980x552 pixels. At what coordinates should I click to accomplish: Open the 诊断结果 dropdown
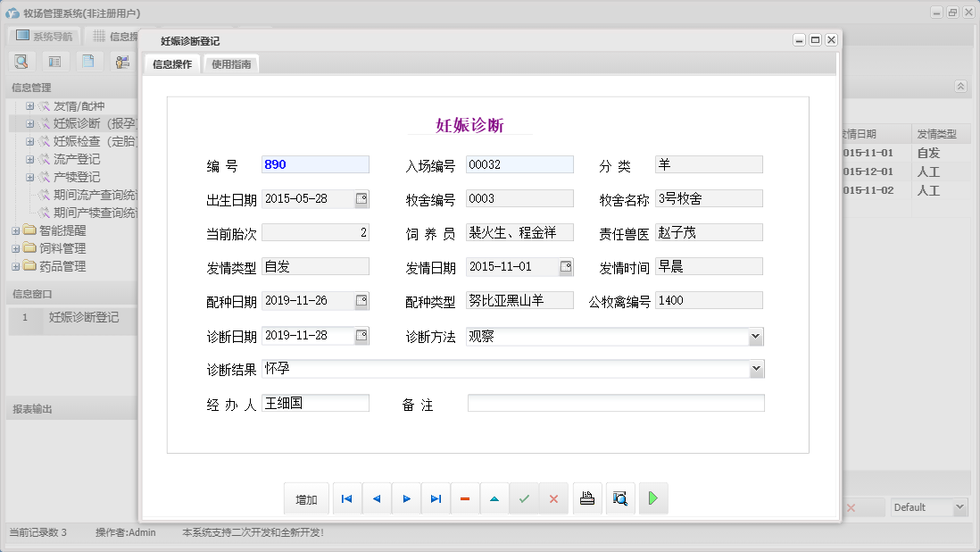tap(756, 368)
